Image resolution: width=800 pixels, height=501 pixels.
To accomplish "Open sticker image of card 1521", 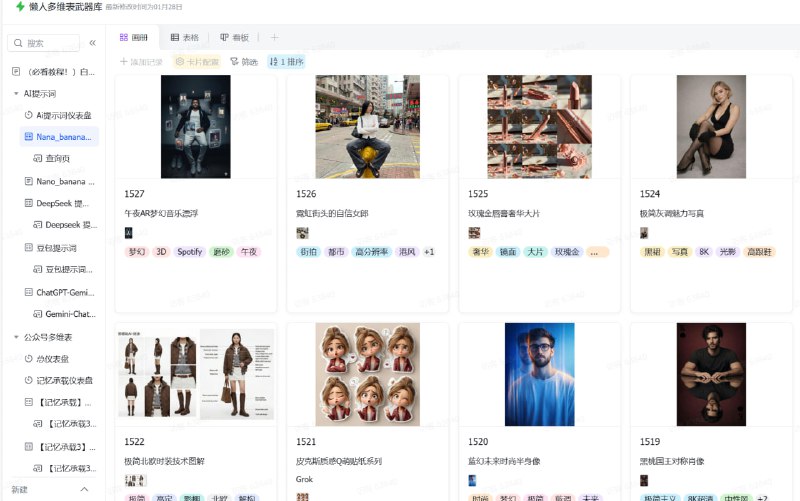I will pyautogui.click(x=368, y=374).
